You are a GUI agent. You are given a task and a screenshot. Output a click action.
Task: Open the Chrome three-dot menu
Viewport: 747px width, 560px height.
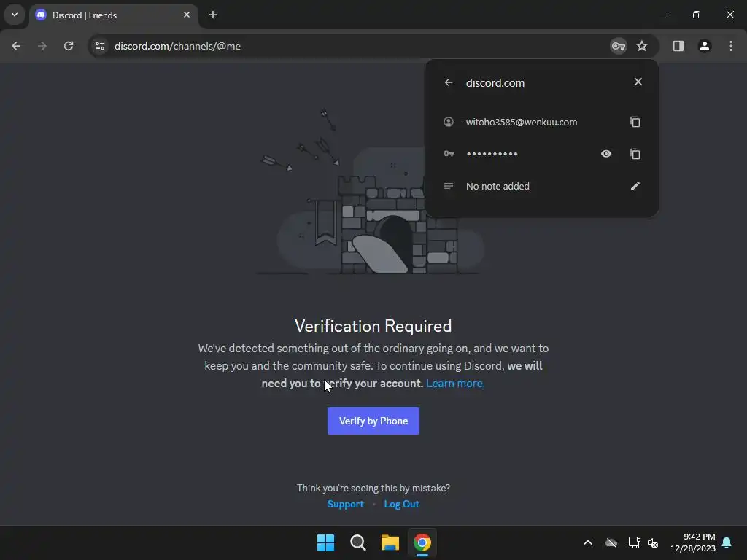point(731,46)
